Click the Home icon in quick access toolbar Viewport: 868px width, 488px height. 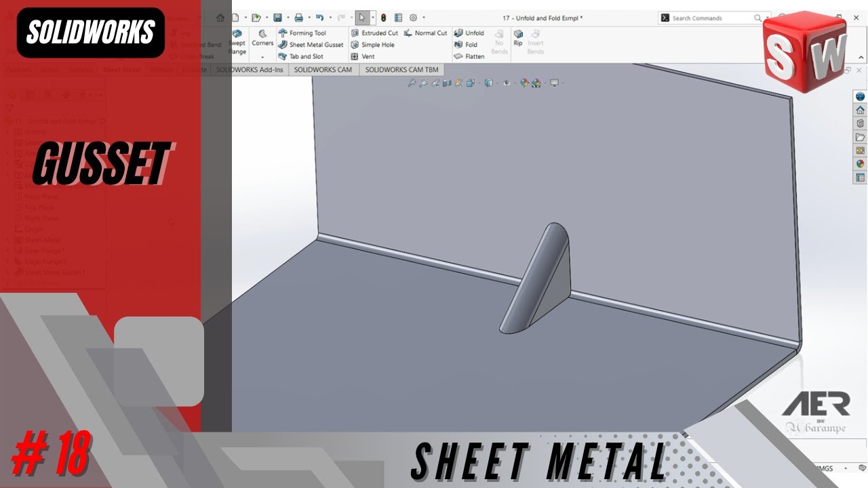pyautogui.click(x=220, y=18)
